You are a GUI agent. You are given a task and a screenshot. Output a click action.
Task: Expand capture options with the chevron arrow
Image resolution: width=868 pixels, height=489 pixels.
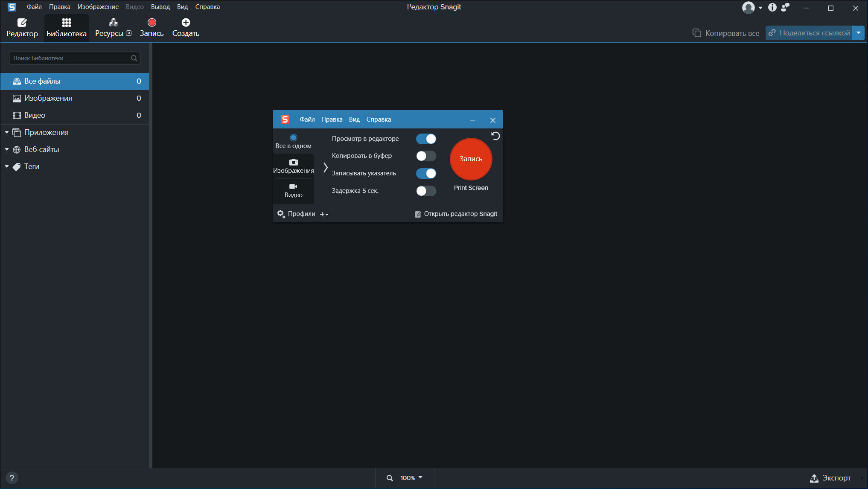pyautogui.click(x=325, y=167)
